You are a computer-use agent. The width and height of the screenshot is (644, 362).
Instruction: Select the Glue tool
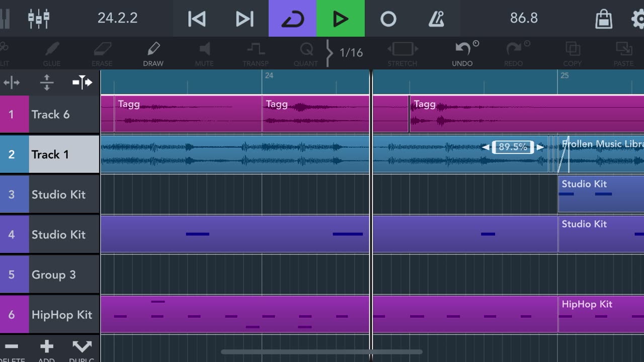tap(52, 54)
